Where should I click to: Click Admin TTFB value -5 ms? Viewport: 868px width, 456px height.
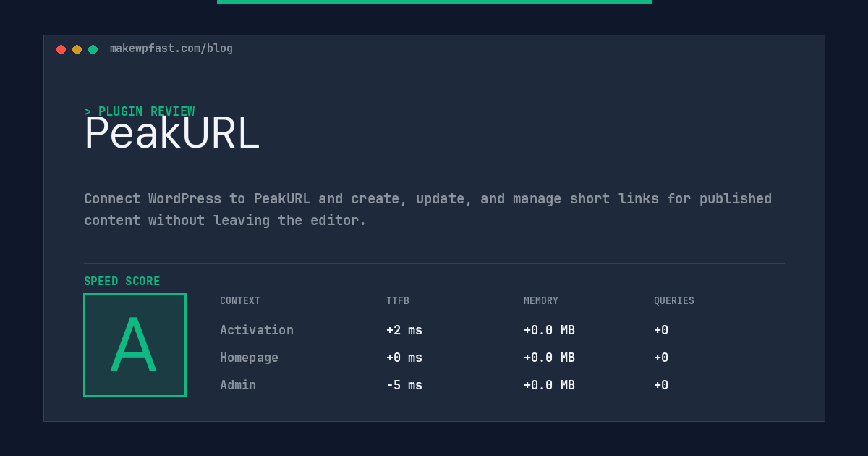[x=404, y=385]
